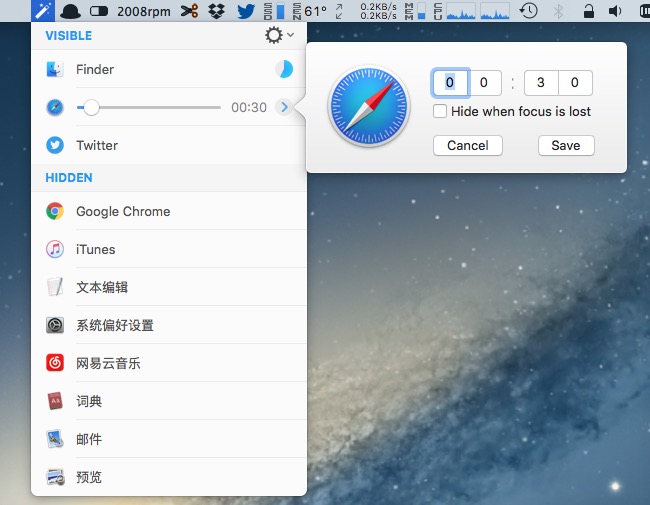Select the 系统偏好设置 row
The width and height of the screenshot is (650, 505).
pyautogui.click(x=169, y=325)
